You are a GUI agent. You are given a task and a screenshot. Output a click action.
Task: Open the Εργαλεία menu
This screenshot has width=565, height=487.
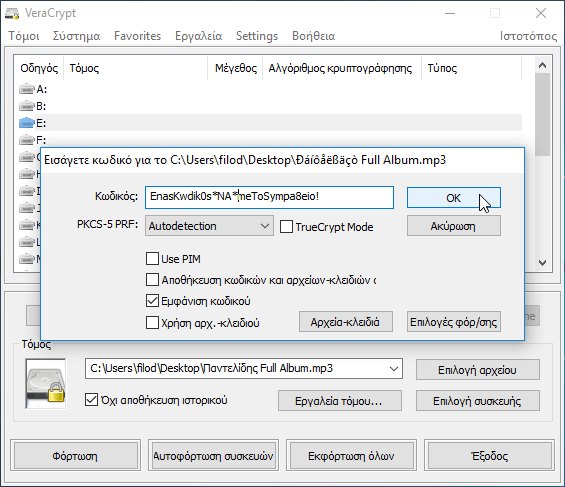coord(199,36)
